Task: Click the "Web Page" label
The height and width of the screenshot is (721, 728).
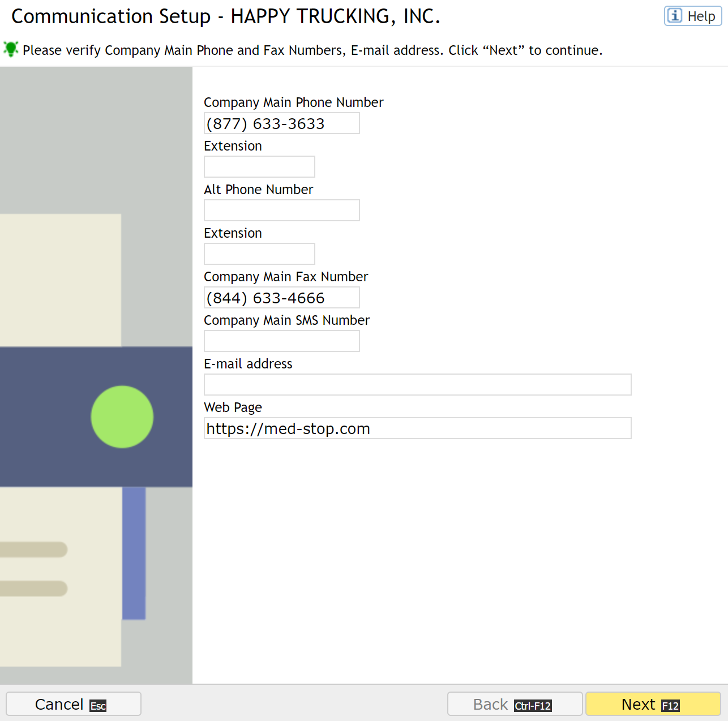Action: (x=233, y=407)
